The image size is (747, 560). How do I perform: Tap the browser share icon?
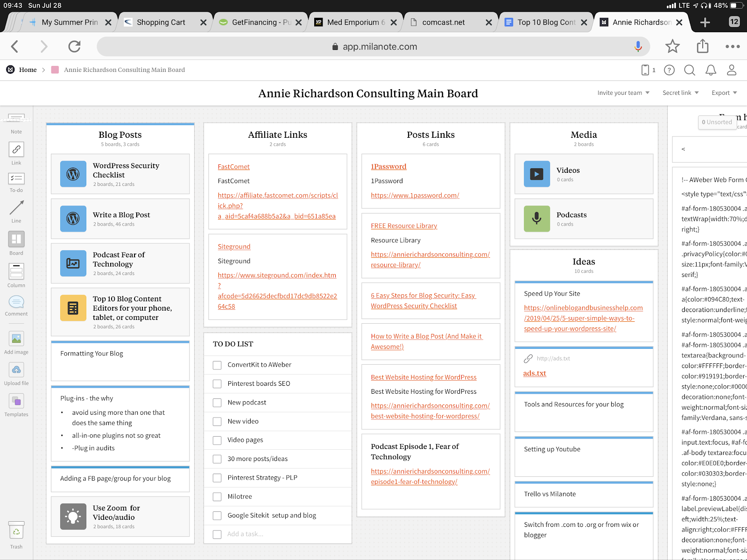click(x=702, y=46)
